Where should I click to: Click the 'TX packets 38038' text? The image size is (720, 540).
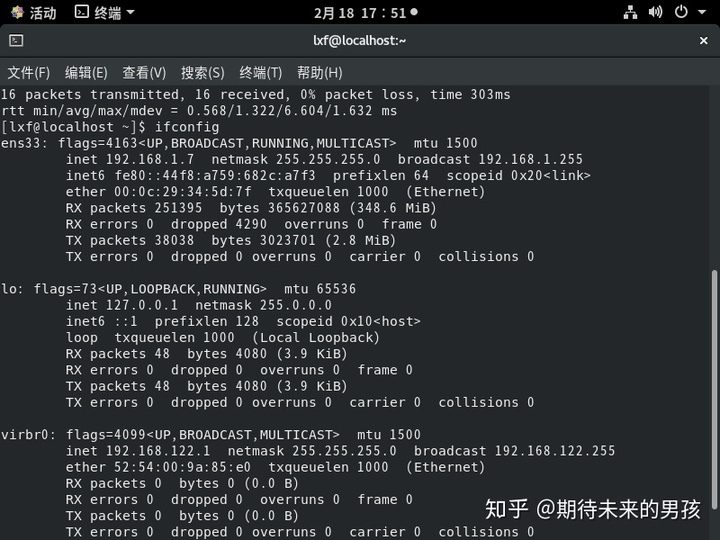pos(130,241)
